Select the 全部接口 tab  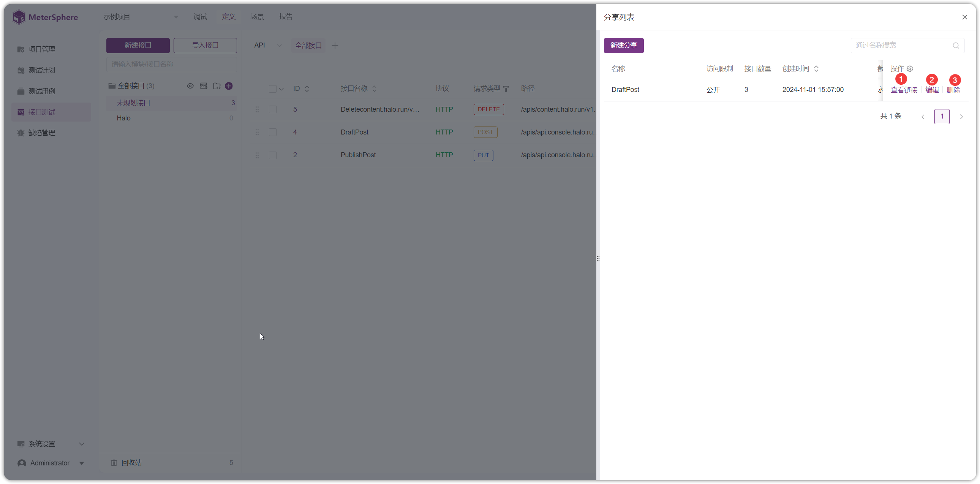pos(308,46)
